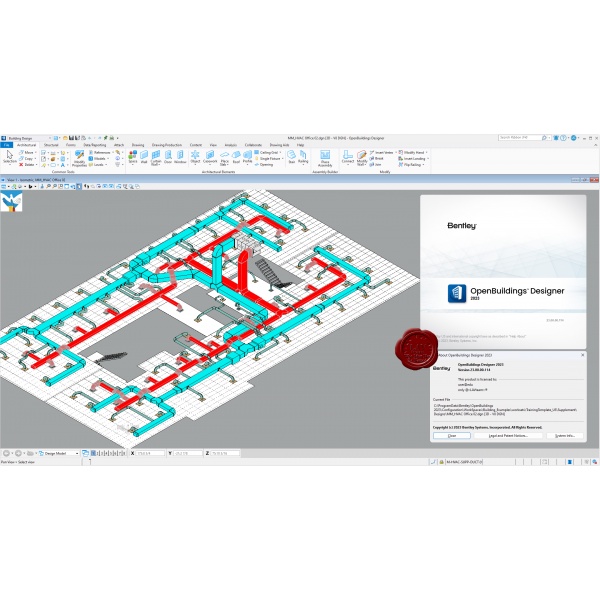This screenshot has height=600, width=600.
Task: Switch to the Analysis ribbon tab
Action: point(231,145)
